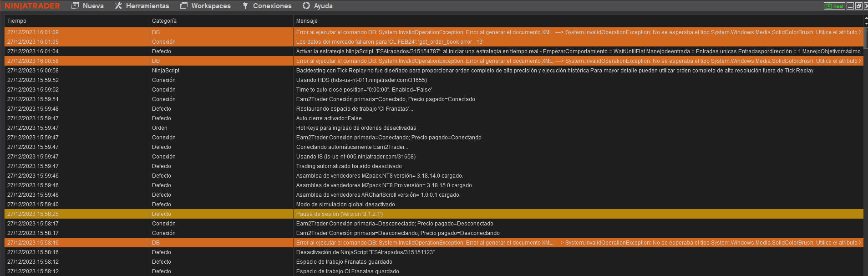Select 'Activar la estrategia NinjaScript' message

point(578,51)
